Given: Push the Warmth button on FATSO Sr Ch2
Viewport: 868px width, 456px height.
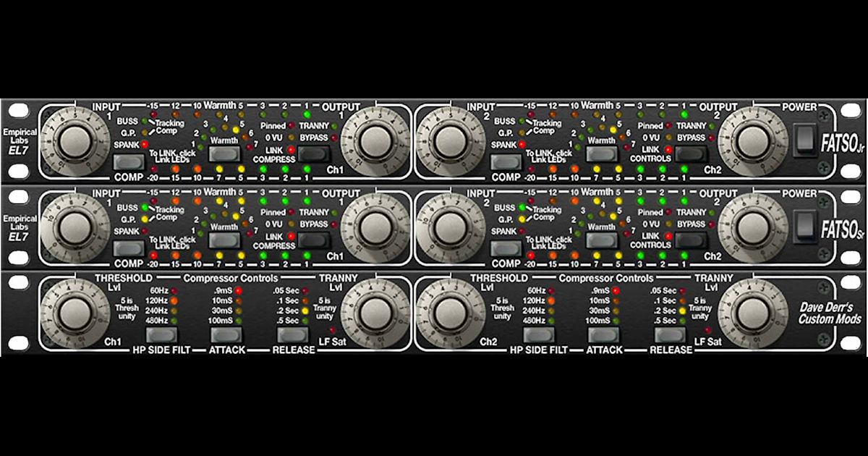Looking at the screenshot, I should (x=600, y=240).
